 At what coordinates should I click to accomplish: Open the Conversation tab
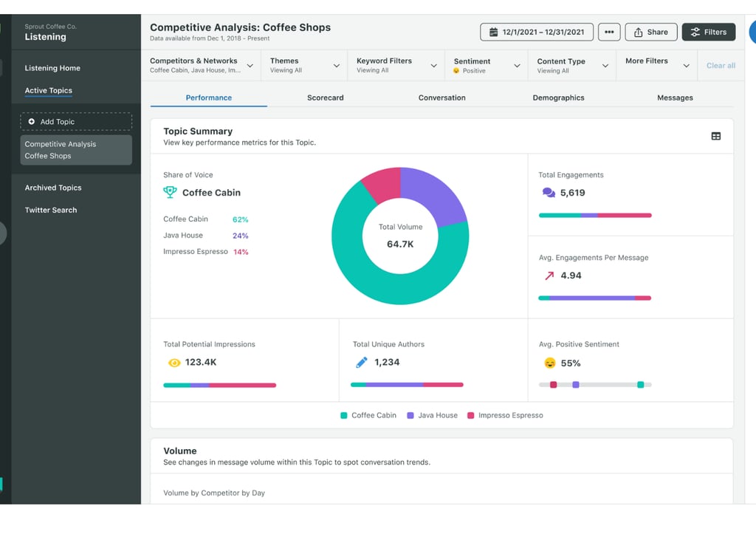pyautogui.click(x=441, y=98)
